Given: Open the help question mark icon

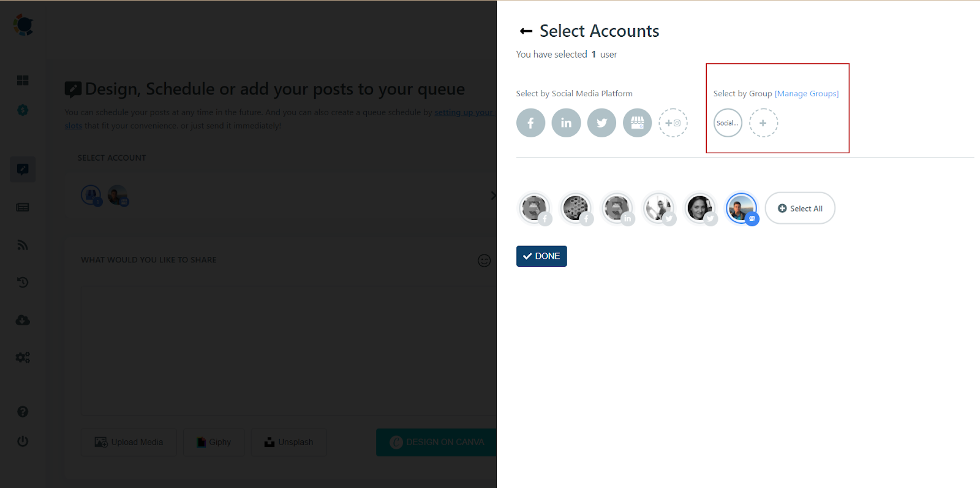Looking at the screenshot, I should pyautogui.click(x=23, y=411).
